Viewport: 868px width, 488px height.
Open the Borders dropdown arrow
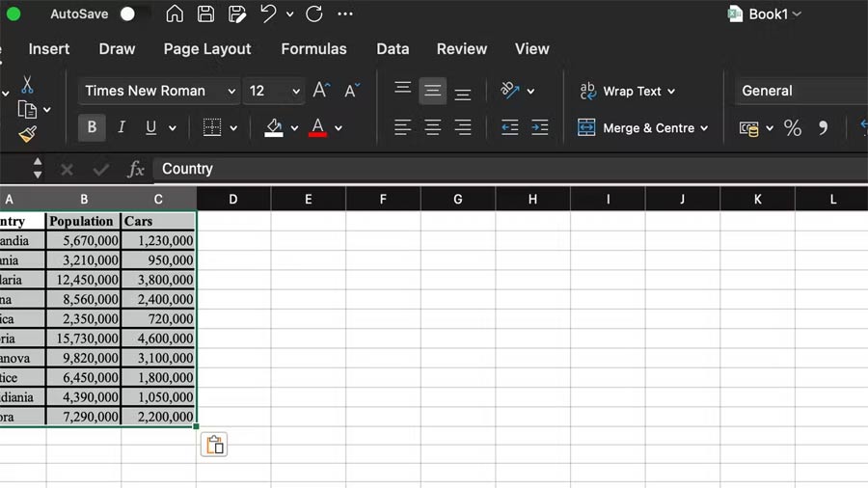pos(233,128)
